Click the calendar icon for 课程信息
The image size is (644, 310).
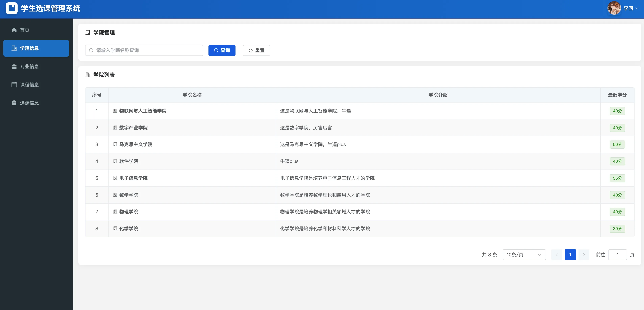[x=14, y=85]
